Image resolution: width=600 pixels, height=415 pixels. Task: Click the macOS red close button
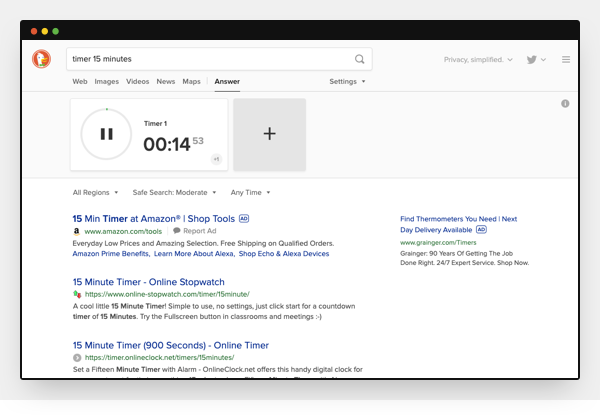(34, 31)
